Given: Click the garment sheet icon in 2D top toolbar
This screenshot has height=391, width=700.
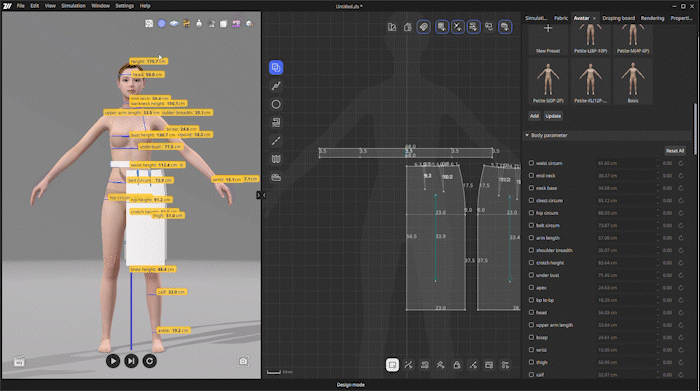Looking at the screenshot, I should coord(408,27).
